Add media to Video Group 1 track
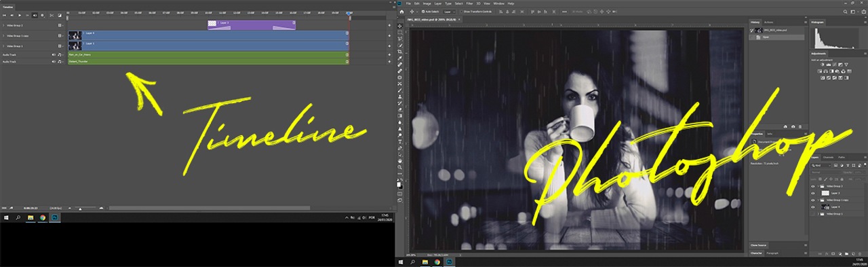868x267 pixels. 389,46
